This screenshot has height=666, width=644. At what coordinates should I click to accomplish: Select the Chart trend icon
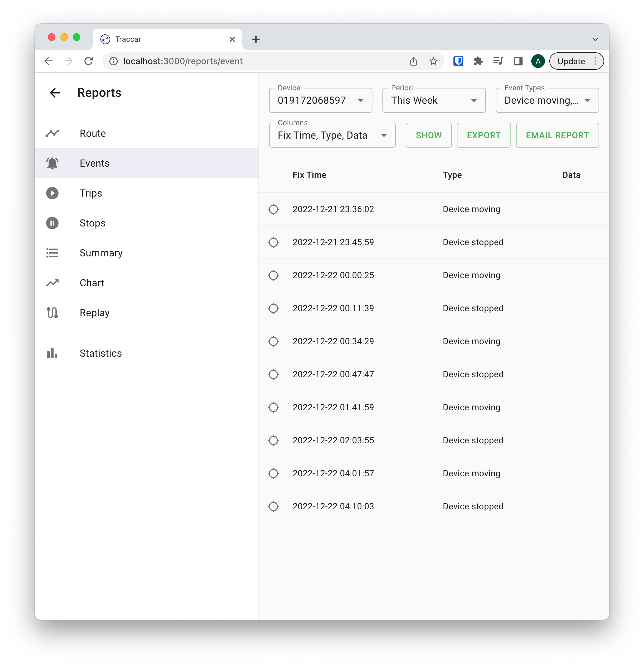click(x=52, y=283)
